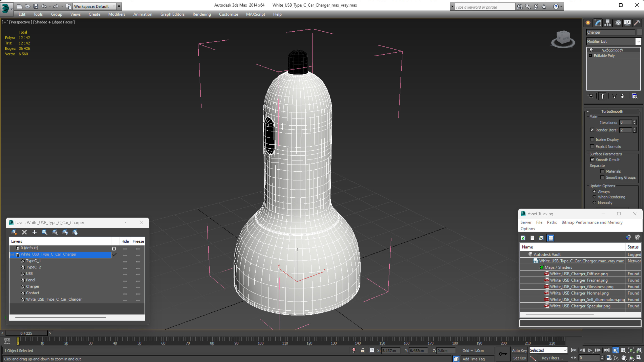Click New Layer icon in Layer dialog
The width and height of the screenshot is (644, 362).
[14, 232]
